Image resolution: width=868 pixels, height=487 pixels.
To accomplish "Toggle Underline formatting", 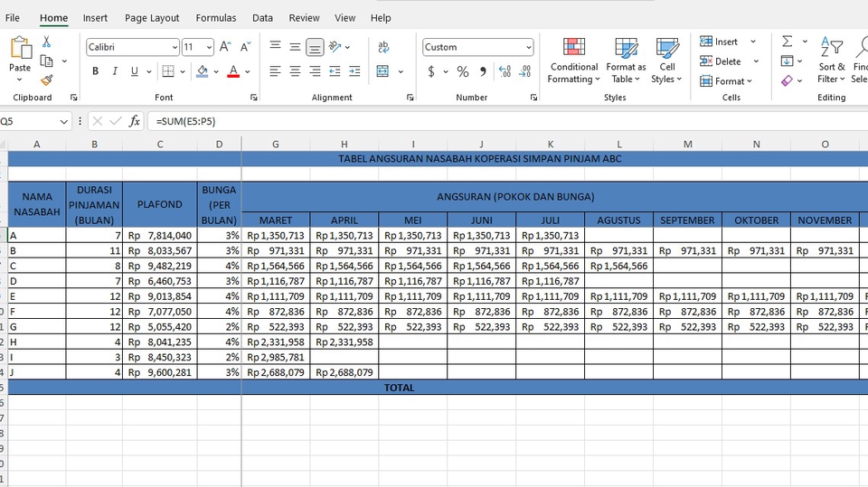I will (x=134, y=71).
